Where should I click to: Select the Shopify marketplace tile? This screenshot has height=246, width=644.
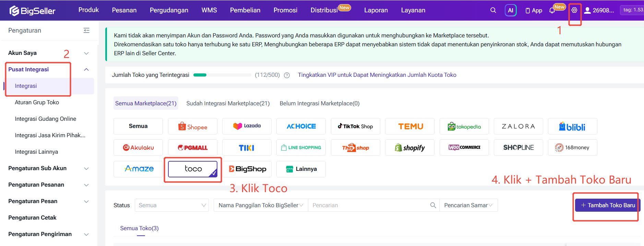click(410, 148)
